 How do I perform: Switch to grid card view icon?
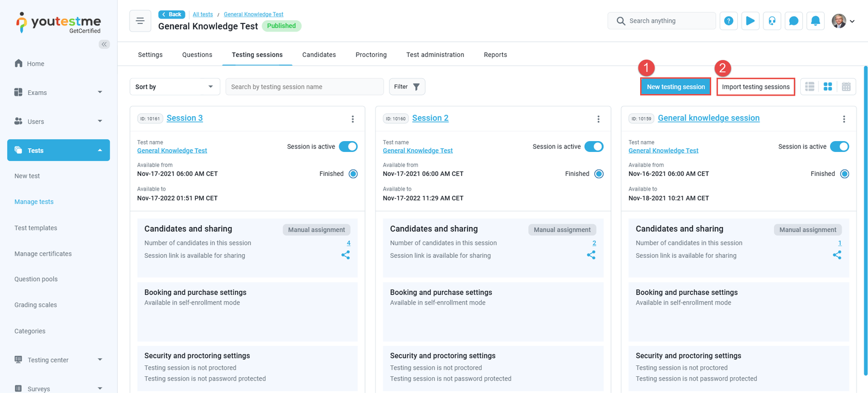tap(828, 87)
